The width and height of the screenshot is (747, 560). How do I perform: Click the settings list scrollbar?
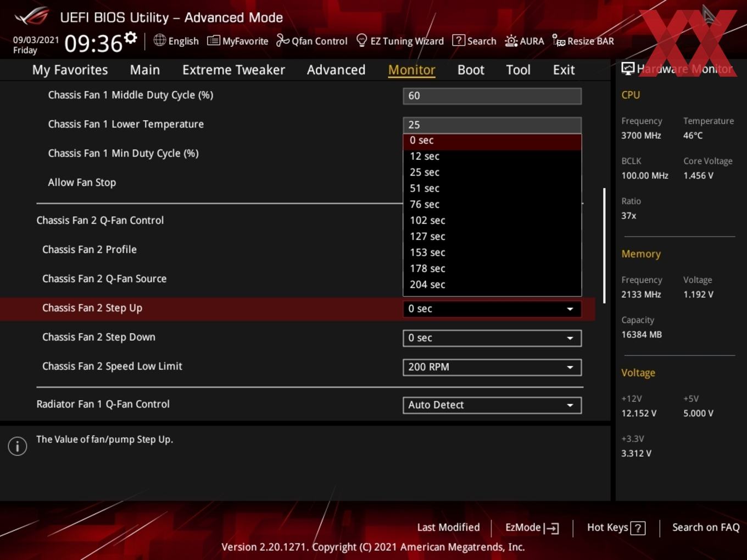pos(604,245)
